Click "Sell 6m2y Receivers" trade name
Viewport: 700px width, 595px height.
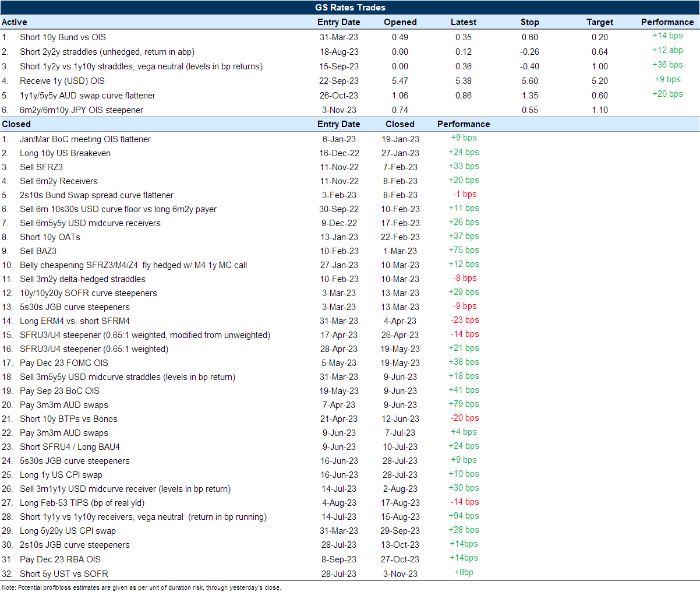coord(59,181)
